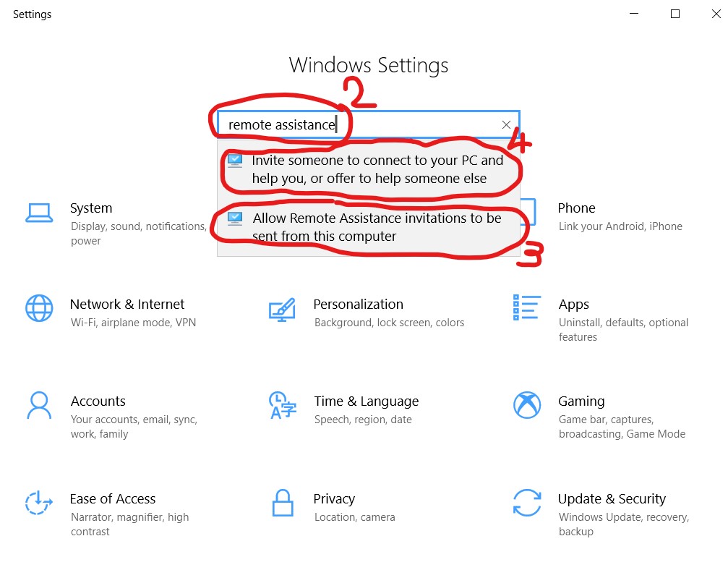This screenshot has height=570, width=728.
Task: Open System settings via the laptop icon
Action: [x=39, y=212]
